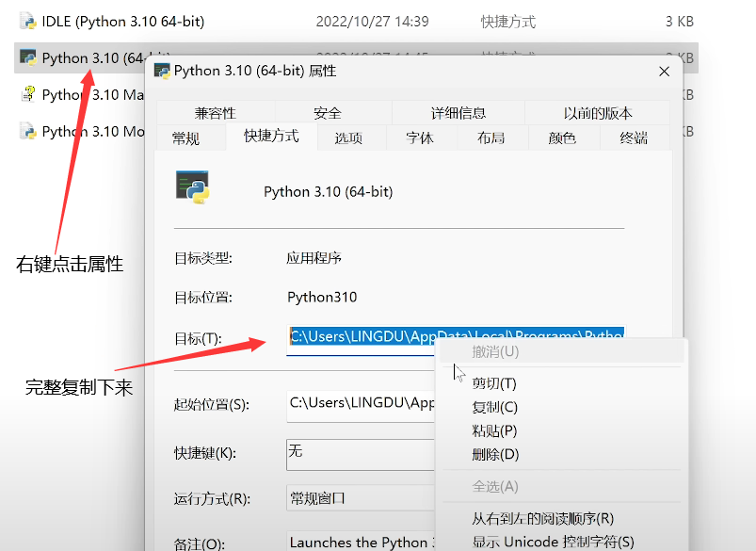Select the highlighted Python 3.10 shortcut icon

click(x=26, y=57)
